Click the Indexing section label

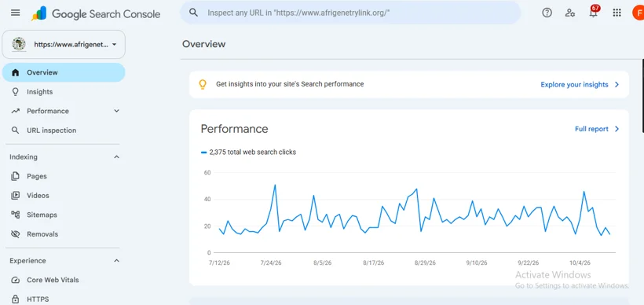point(24,157)
